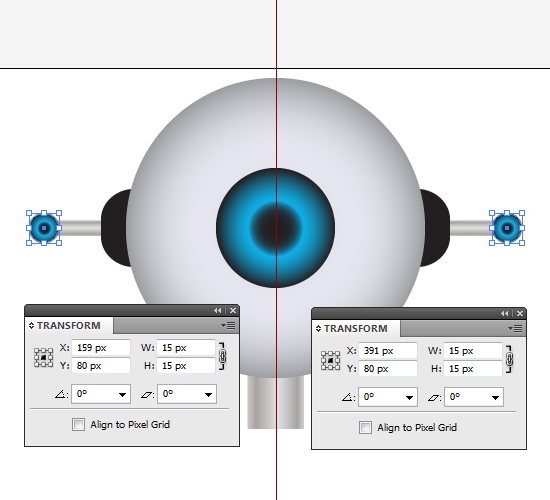Click H field in left Transform panel

(186, 366)
